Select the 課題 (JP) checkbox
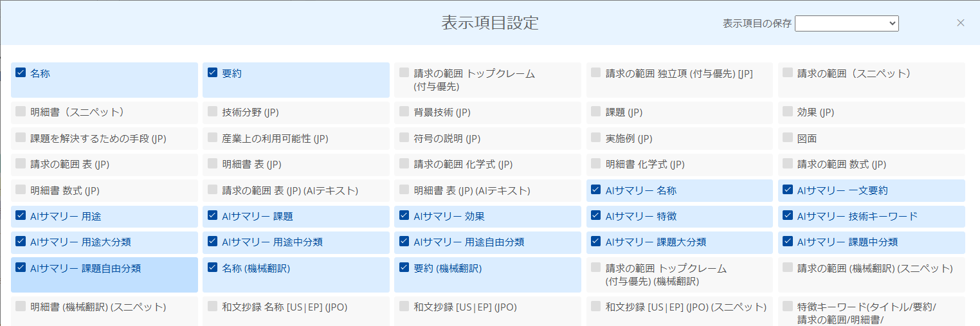Screen dimensions: 980x326 click(596, 112)
